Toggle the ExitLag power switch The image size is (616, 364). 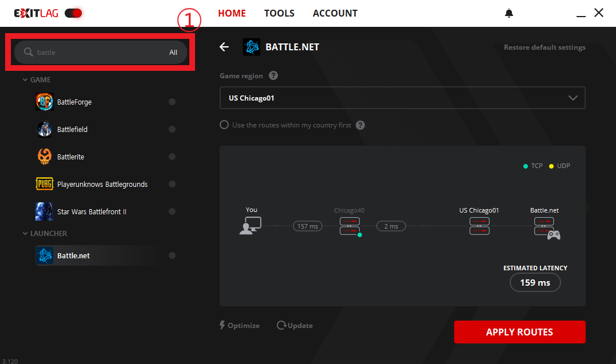73,13
